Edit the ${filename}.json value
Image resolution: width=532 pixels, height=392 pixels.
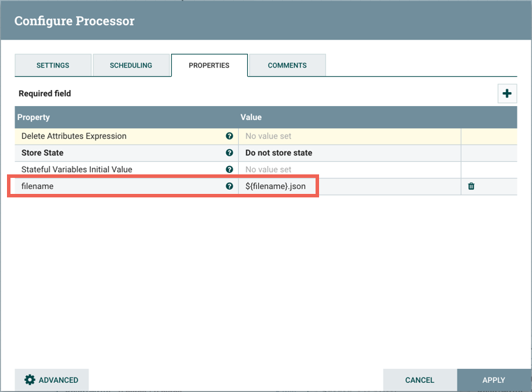[x=349, y=186]
